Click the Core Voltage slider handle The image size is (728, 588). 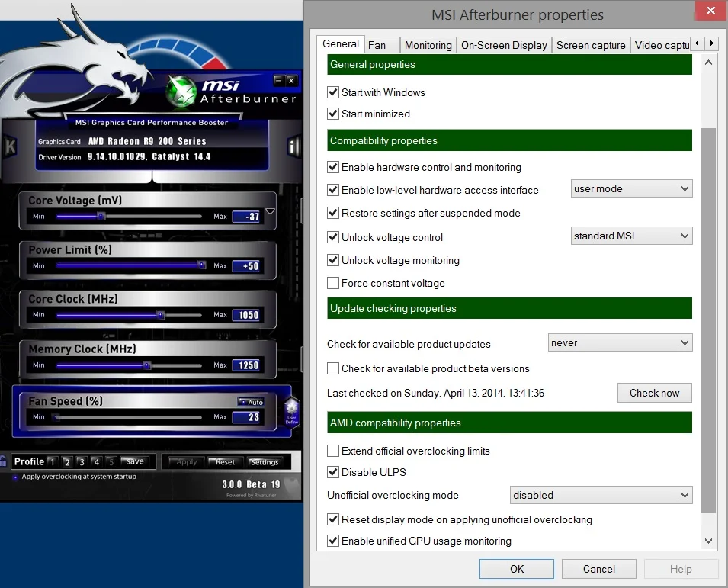[101, 216]
